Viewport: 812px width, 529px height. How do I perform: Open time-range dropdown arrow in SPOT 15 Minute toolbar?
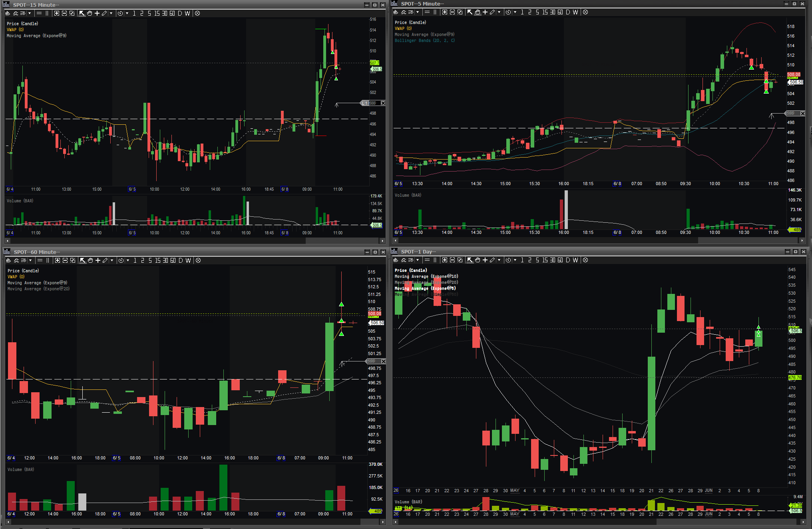(127, 13)
